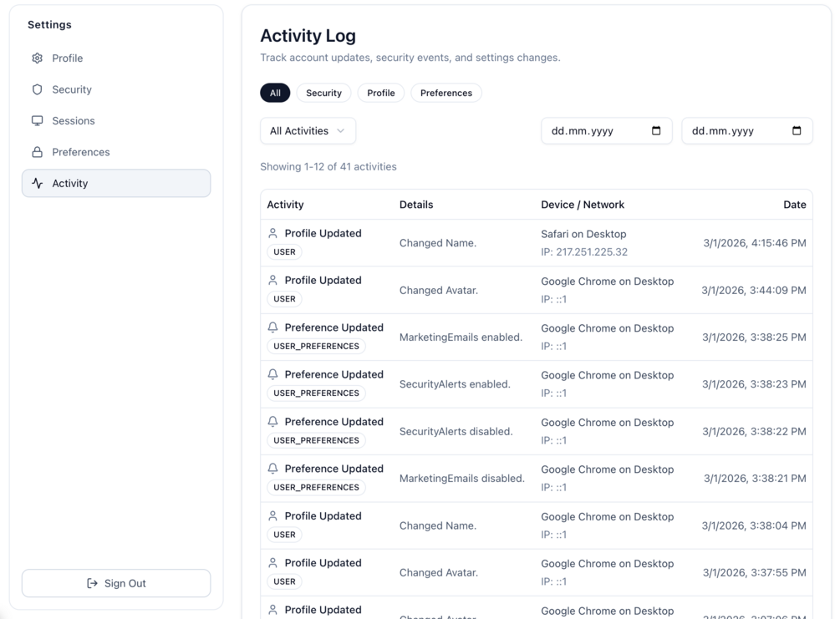Click the Device / Network column header
The height and width of the screenshot is (619, 840).
(x=583, y=205)
